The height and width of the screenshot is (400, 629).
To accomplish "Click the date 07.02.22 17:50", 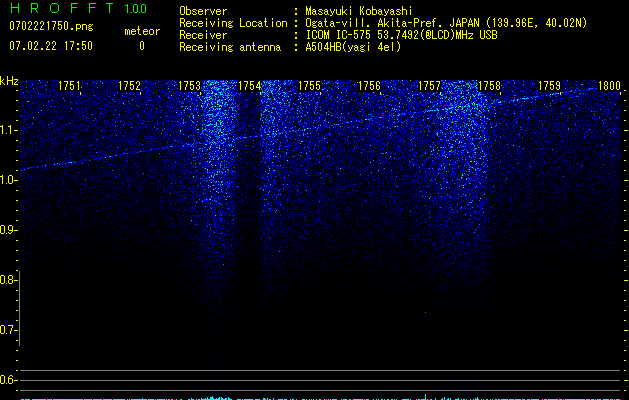I will point(51,46).
